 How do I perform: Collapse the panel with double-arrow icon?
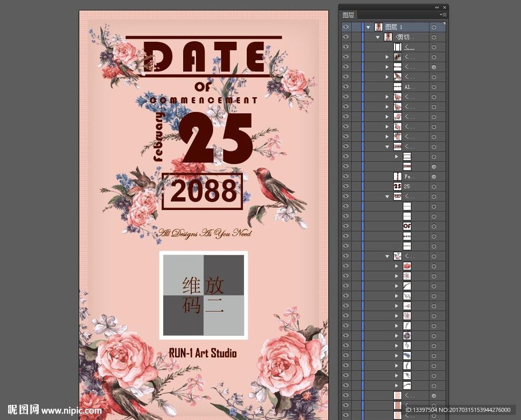pyautogui.click(x=437, y=7)
